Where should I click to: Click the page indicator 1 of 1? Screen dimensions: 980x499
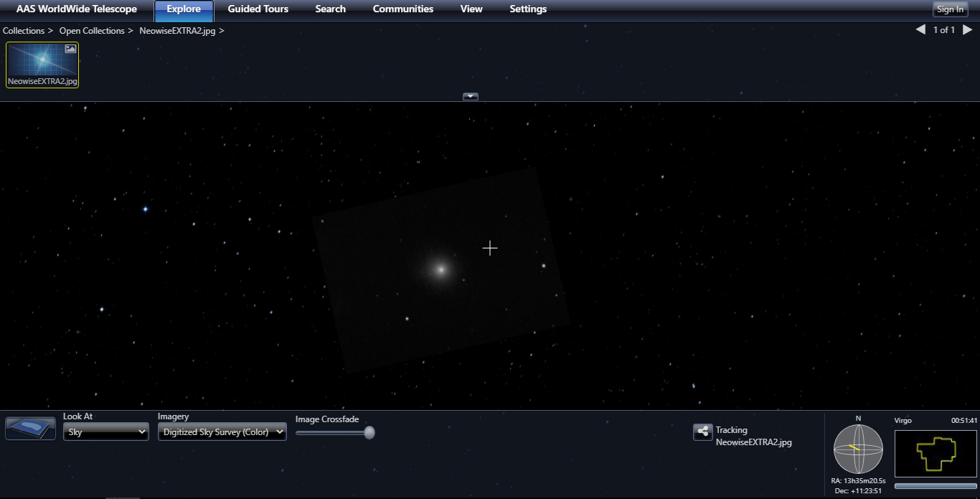[x=944, y=30]
